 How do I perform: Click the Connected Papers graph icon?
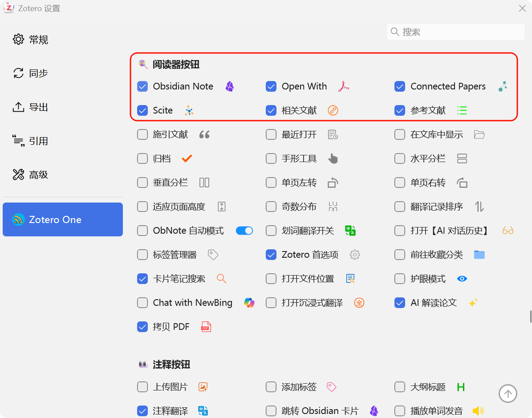(503, 86)
